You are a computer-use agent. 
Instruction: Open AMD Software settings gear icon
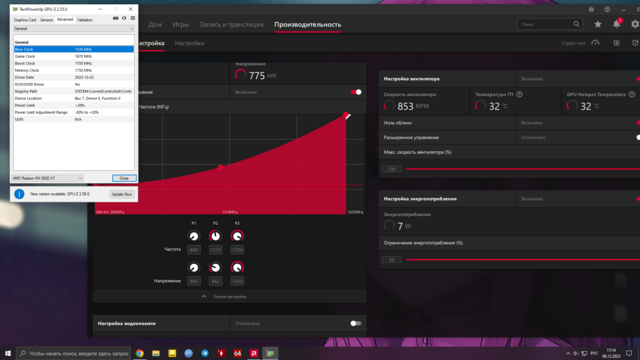pyautogui.click(x=635, y=24)
